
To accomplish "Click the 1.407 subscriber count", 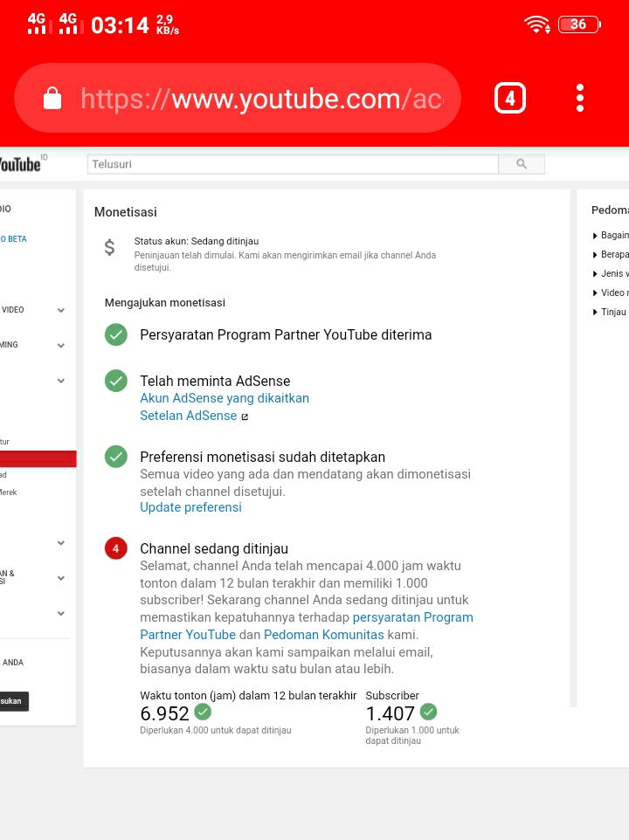I will point(390,713).
